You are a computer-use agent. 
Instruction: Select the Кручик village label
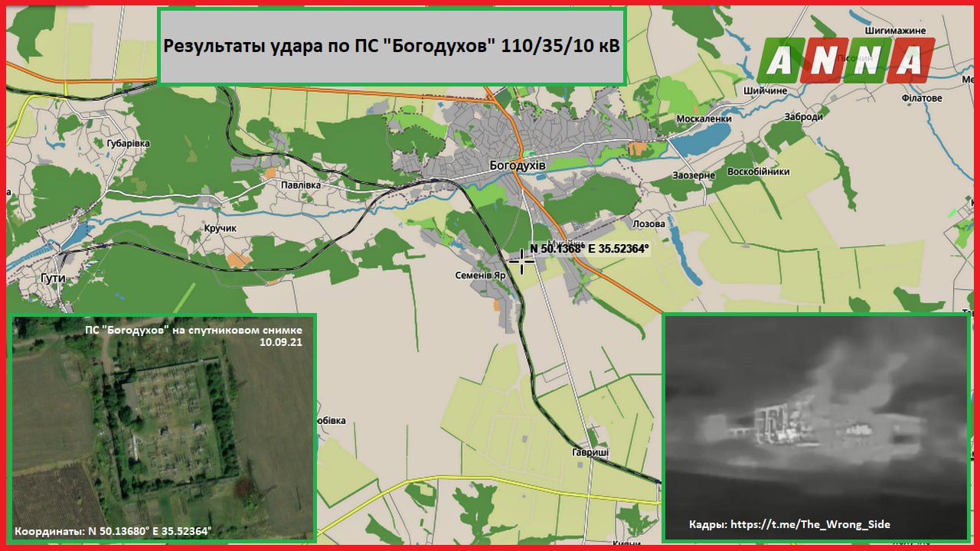(220, 228)
